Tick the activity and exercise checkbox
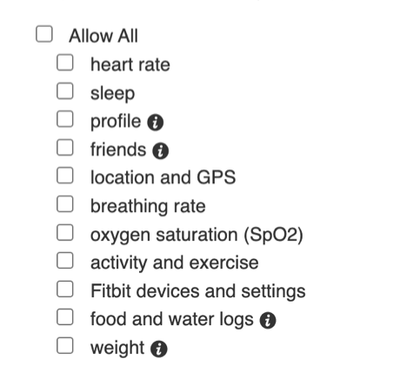 click(x=65, y=260)
